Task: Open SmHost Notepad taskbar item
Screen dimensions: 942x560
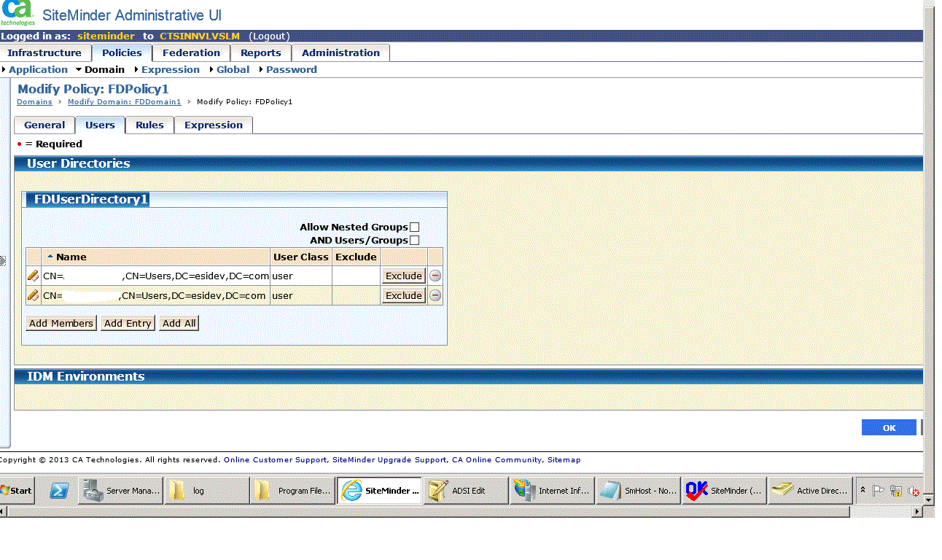Action: [x=638, y=491]
